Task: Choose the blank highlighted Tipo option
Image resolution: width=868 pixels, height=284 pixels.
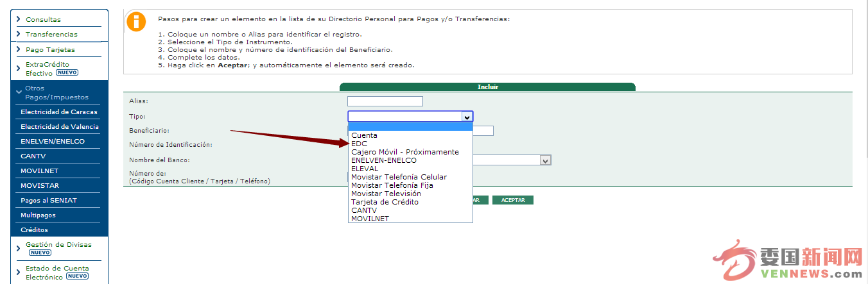Action: coord(410,127)
